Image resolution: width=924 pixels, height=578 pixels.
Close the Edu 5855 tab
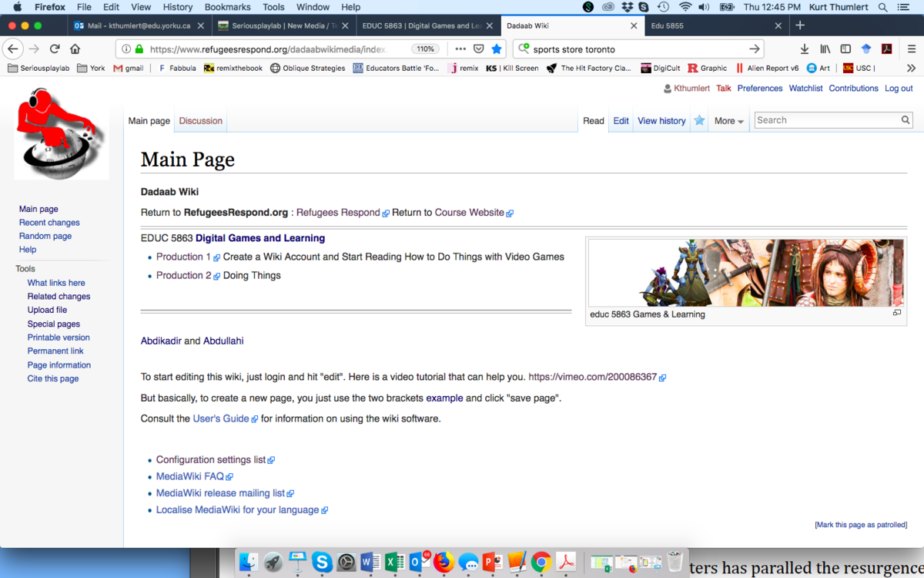pos(778,25)
